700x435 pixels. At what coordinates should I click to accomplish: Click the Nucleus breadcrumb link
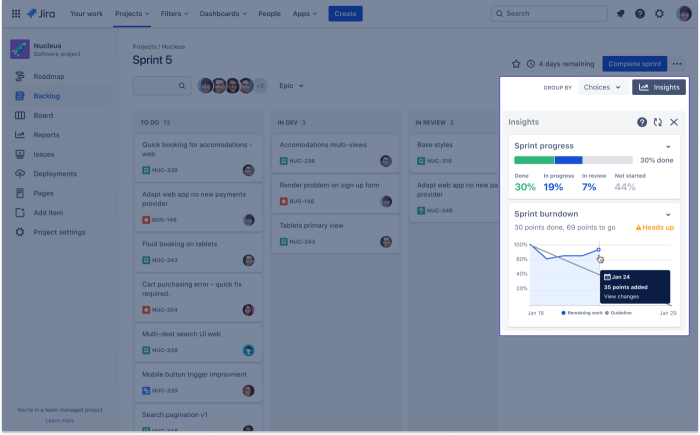[173, 46]
